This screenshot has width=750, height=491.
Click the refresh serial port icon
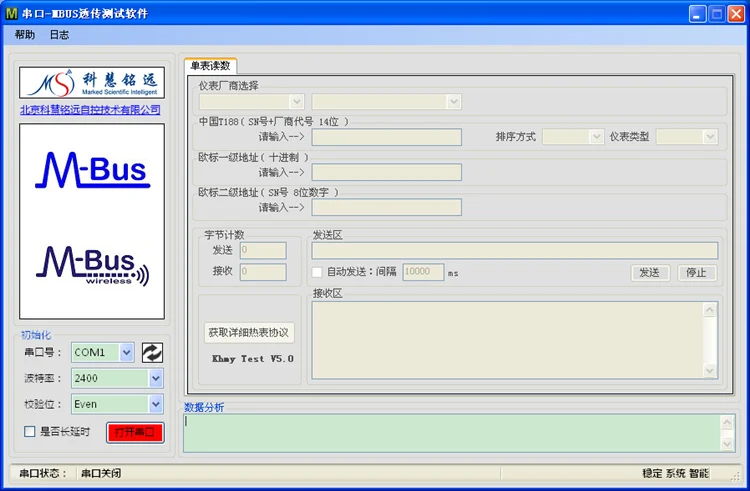click(x=152, y=353)
